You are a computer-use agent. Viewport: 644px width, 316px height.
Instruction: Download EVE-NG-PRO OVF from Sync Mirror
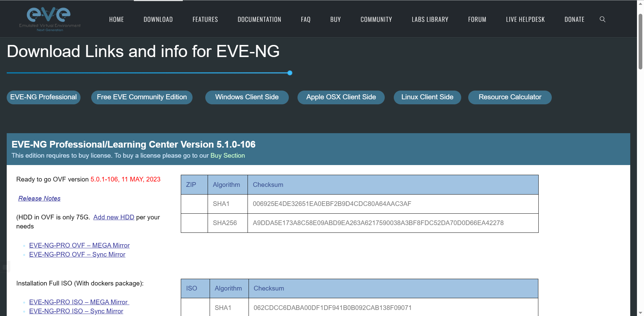coord(77,254)
